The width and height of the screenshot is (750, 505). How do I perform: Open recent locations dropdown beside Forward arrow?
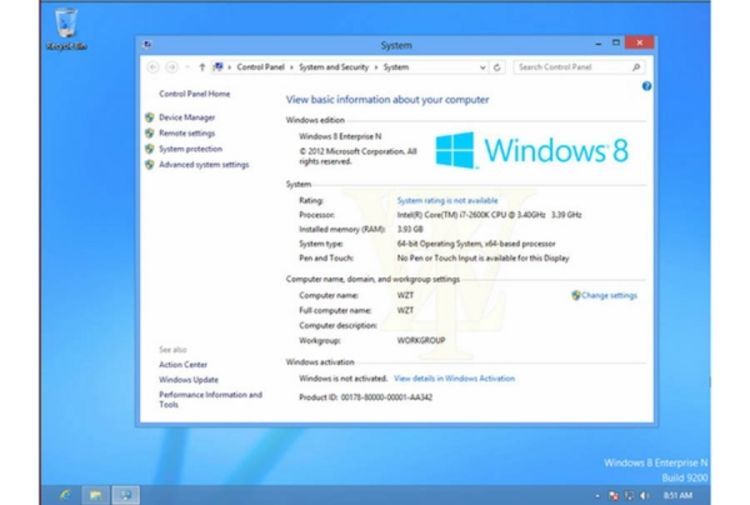click(x=188, y=67)
